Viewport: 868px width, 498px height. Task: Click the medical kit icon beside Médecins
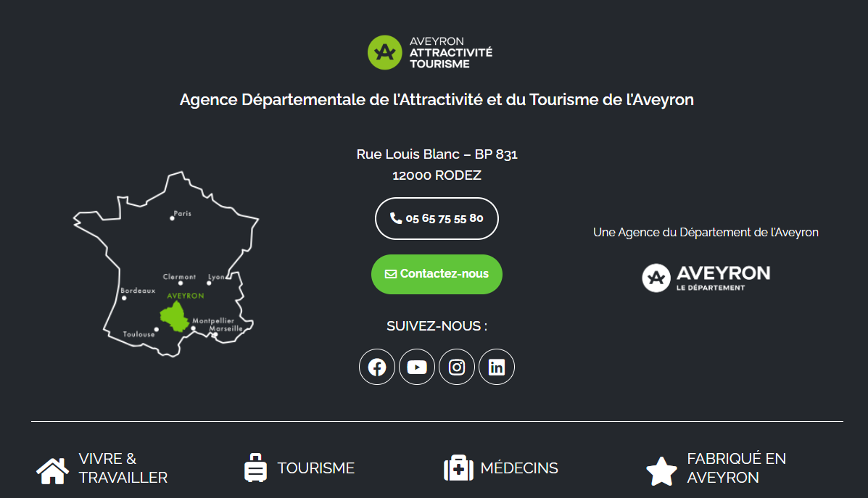click(458, 468)
